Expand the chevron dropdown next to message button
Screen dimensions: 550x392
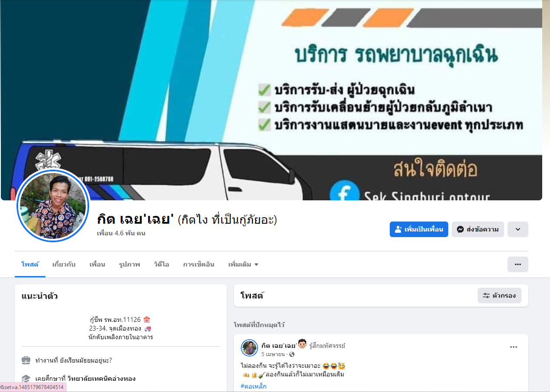518,229
